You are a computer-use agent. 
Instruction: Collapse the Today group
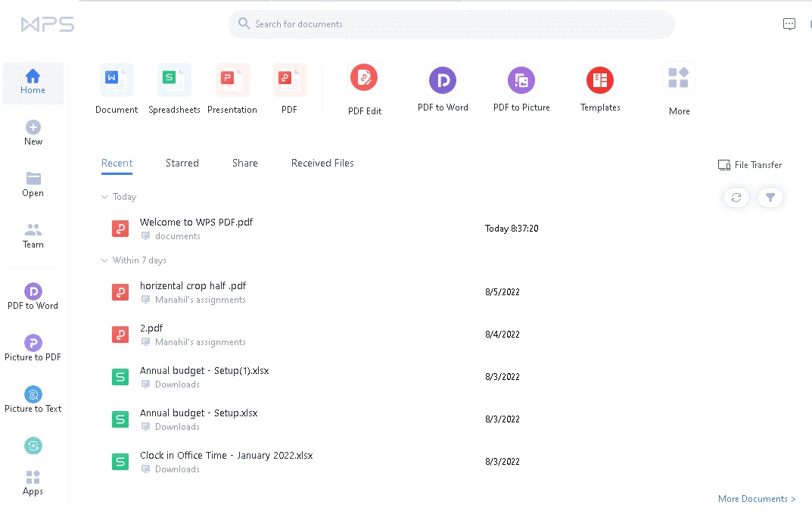pos(104,197)
